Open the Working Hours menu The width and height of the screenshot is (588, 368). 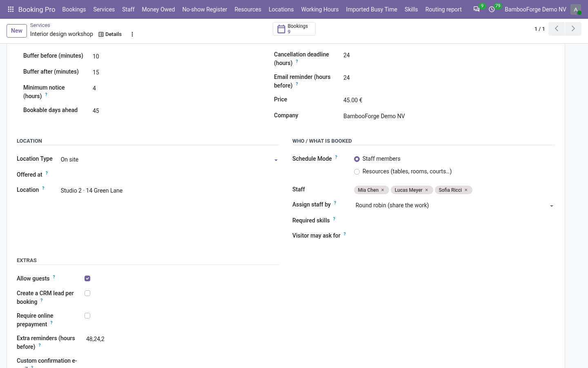(320, 9)
